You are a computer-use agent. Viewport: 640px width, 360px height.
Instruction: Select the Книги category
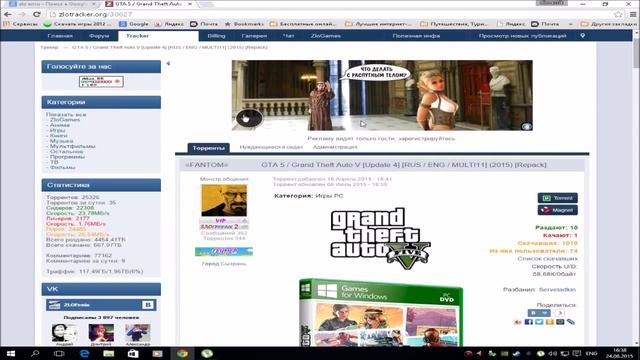coord(58,136)
